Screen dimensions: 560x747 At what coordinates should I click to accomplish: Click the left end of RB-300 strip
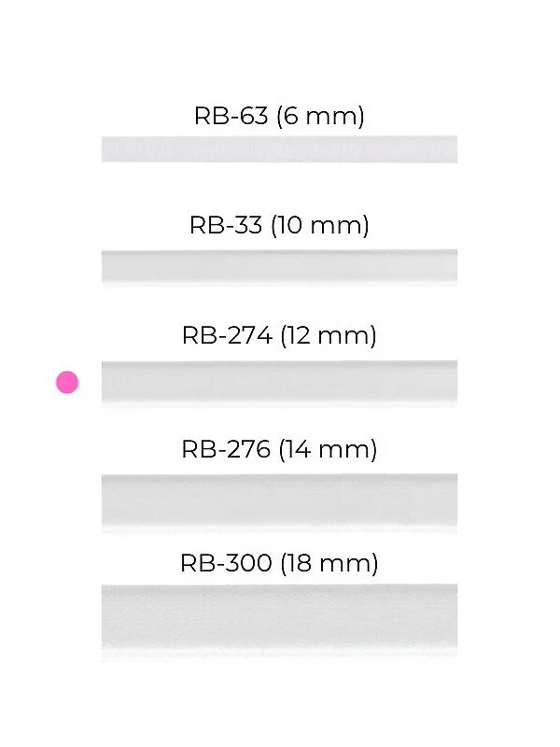(108, 620)
